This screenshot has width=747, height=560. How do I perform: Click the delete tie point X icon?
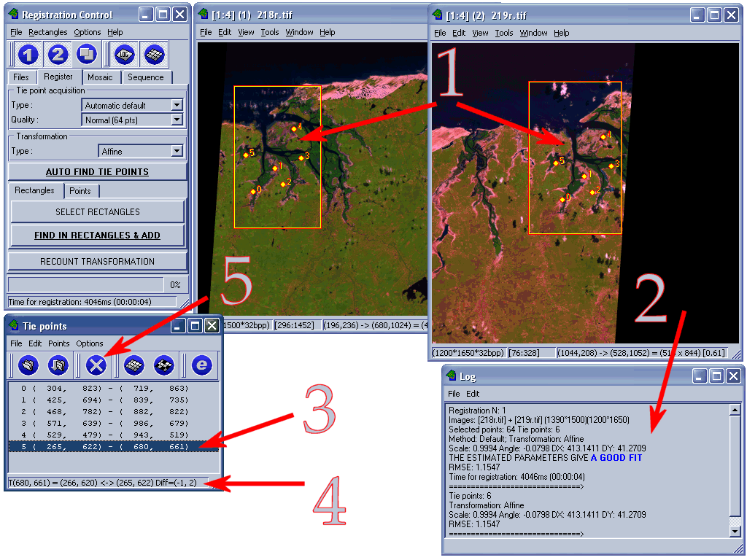[96, 365]
